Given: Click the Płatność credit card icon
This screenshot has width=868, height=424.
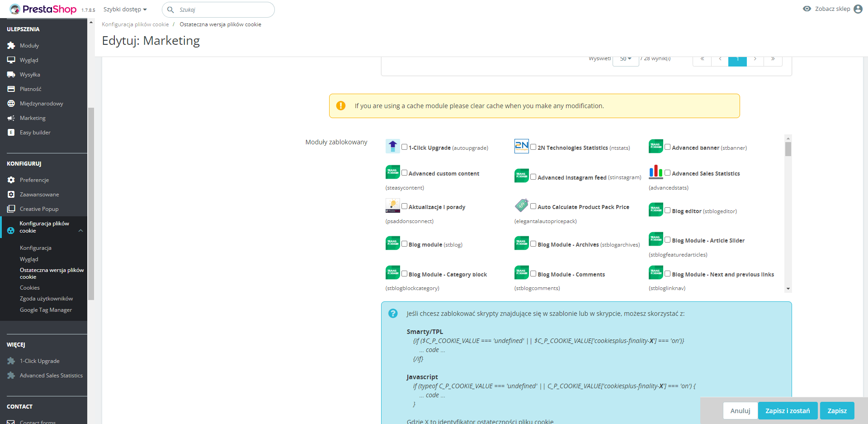Looking at the screenshot, I should click(11, 89).
